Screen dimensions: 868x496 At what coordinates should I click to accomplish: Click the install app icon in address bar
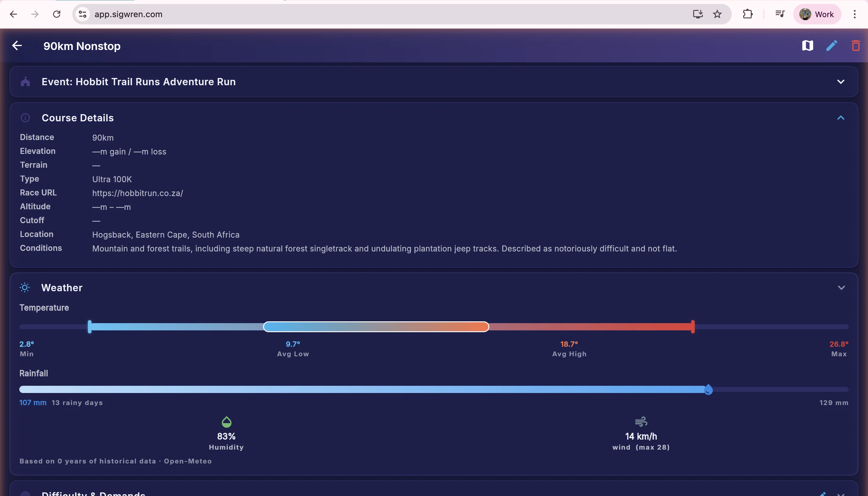[698, 14]
